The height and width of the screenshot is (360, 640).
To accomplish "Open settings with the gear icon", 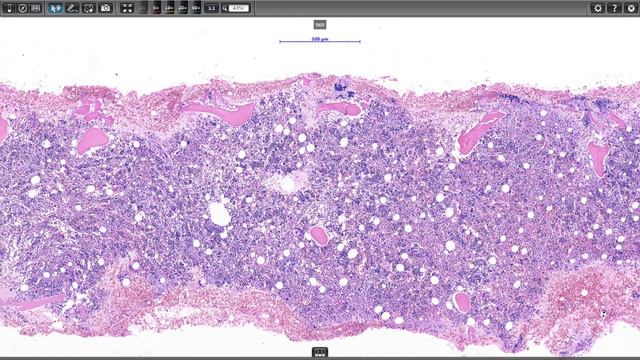I will click(598, 8).
